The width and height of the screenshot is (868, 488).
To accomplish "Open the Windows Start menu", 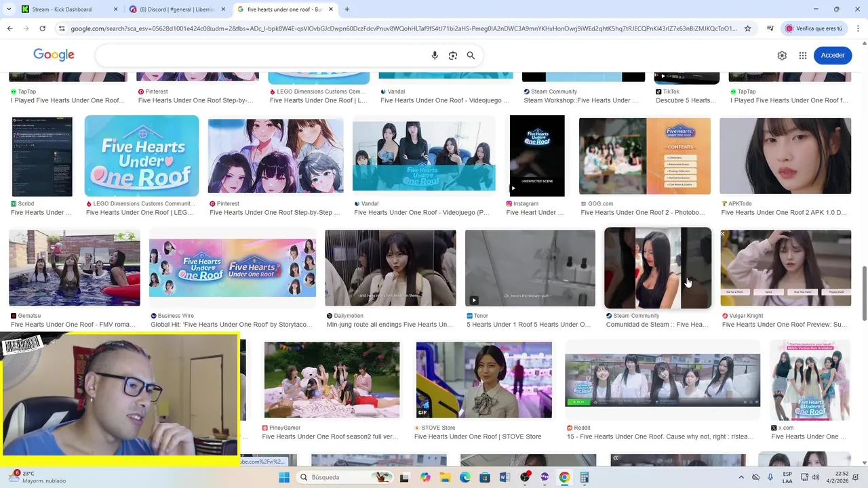I will click(x=283, y=477).
